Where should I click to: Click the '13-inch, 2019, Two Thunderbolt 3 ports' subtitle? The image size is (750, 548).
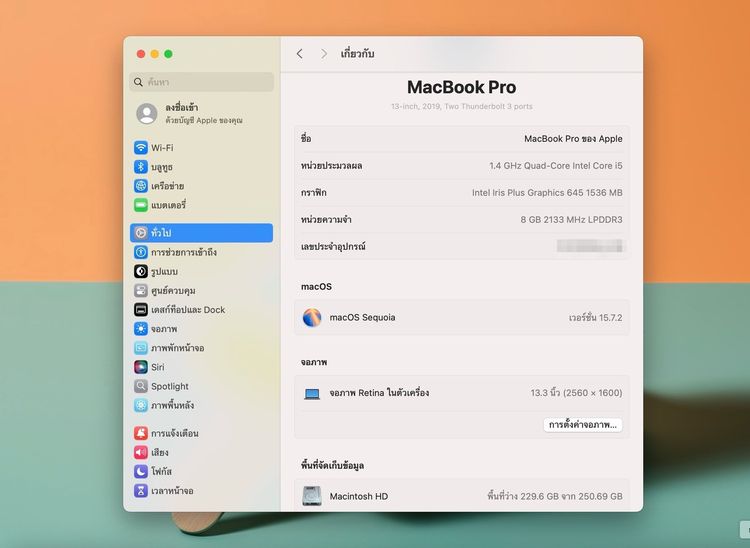[x=462, y=106]
